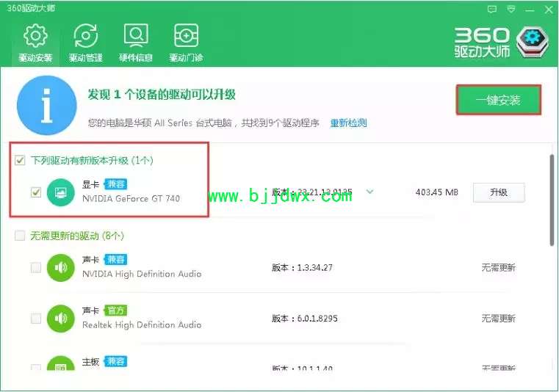Toggle the 无需更新的驱动 checkbox

point(20,236)
